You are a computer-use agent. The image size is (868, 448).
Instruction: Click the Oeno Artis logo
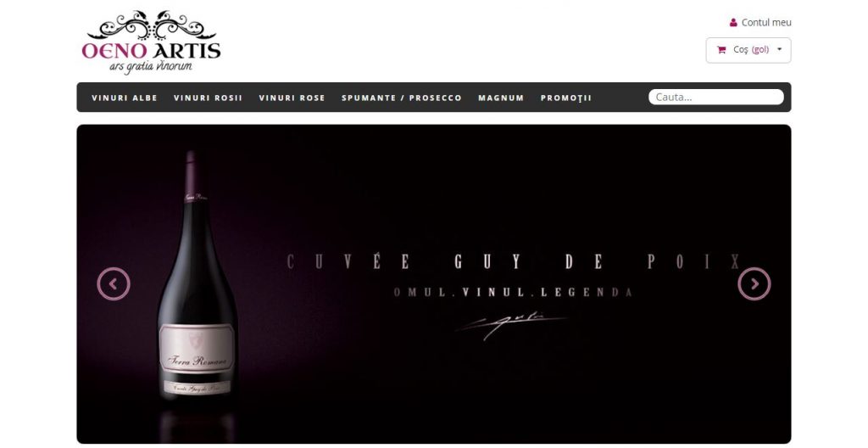point(151,42)
